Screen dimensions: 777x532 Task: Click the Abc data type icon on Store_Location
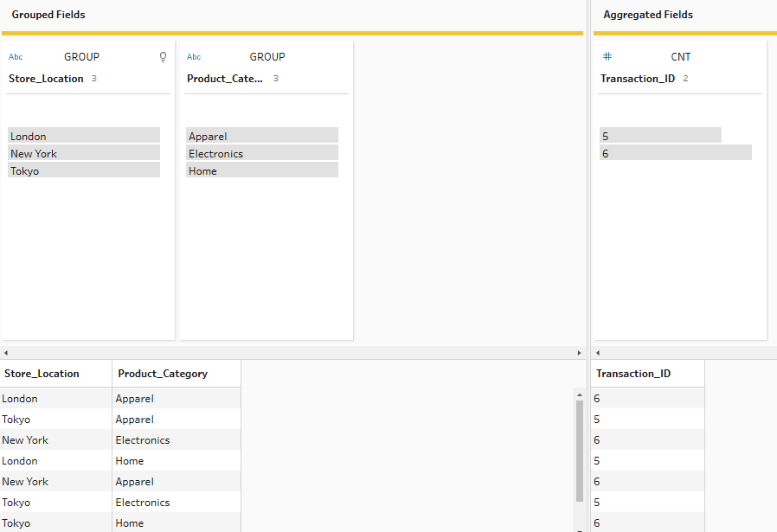coord(16,57)
